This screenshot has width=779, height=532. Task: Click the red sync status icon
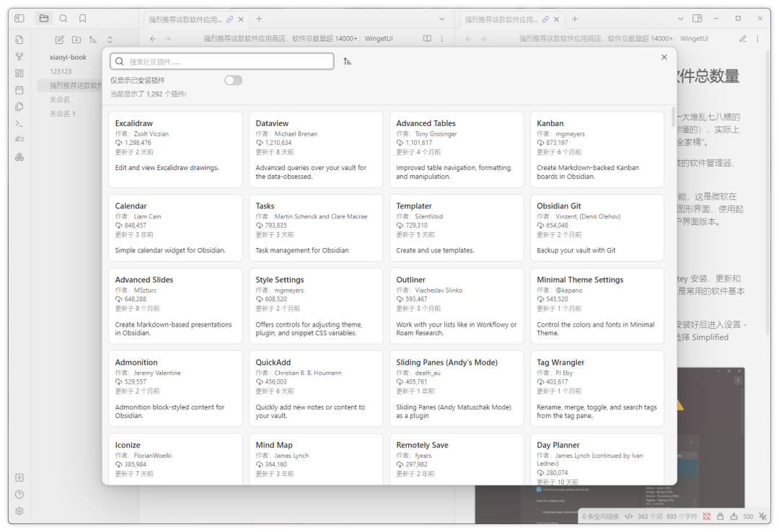coord(706,516)
